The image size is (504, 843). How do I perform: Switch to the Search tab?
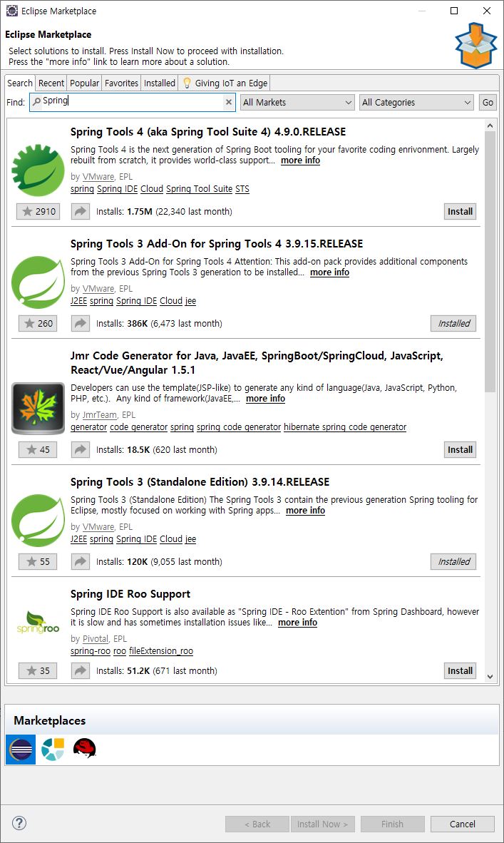pos(20,83)
